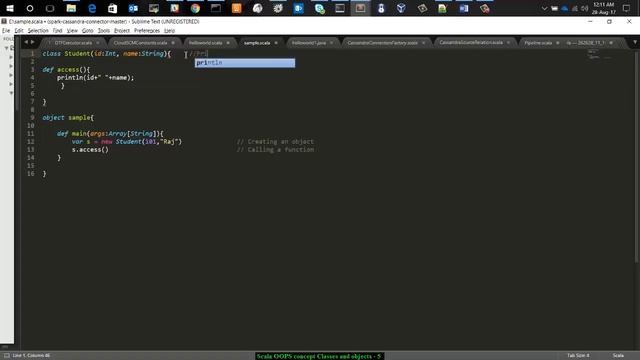This screenshot has height=360, width=640.
Task: Close the CloudSCMConstants.scala tab
Action: coord(173,43)
